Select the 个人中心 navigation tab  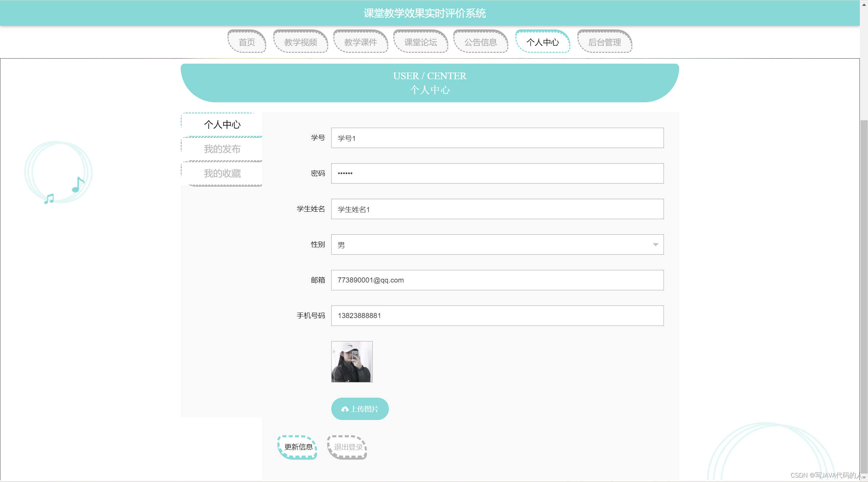542,42
